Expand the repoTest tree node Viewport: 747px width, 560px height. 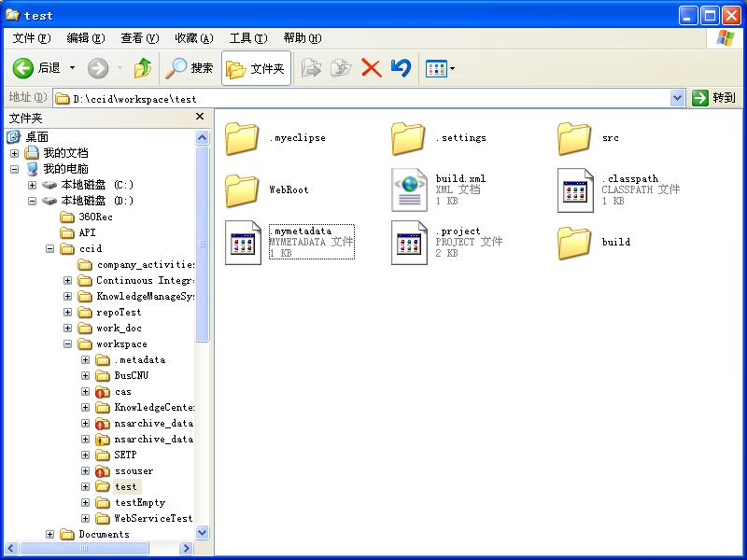[67, 313]
